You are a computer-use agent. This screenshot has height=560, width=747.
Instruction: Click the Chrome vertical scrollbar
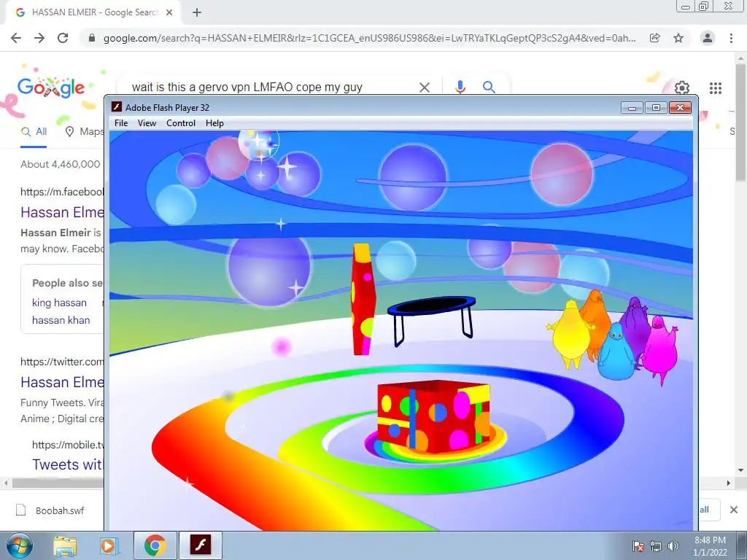click(x=740, y=122)
